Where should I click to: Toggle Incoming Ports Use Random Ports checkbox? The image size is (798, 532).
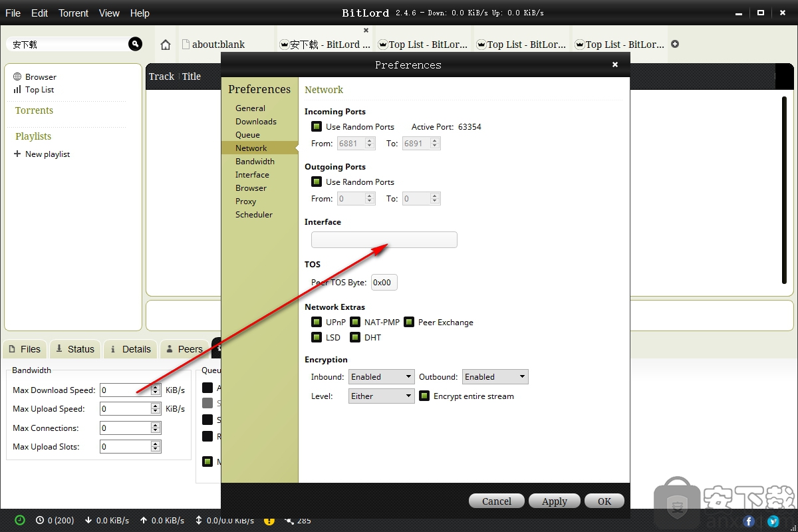pyautogui.click(x=317, y=126)
